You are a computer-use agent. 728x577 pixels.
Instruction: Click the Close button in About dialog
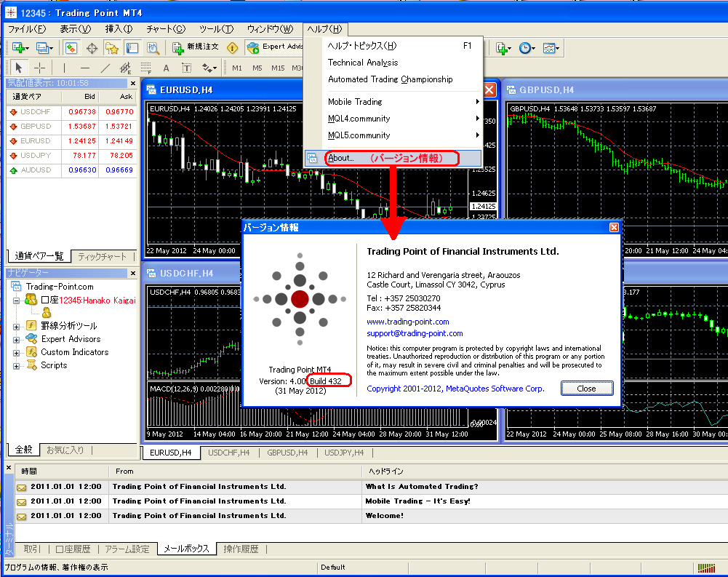[587, 389]
